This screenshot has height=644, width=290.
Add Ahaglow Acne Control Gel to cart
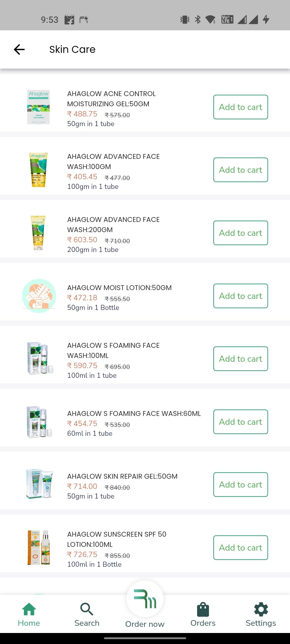click(241, 107)
